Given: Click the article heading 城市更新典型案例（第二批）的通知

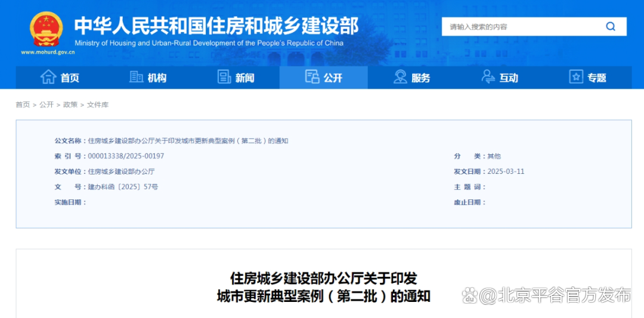Looking at the screenshot, I should [x=324, y=296].
